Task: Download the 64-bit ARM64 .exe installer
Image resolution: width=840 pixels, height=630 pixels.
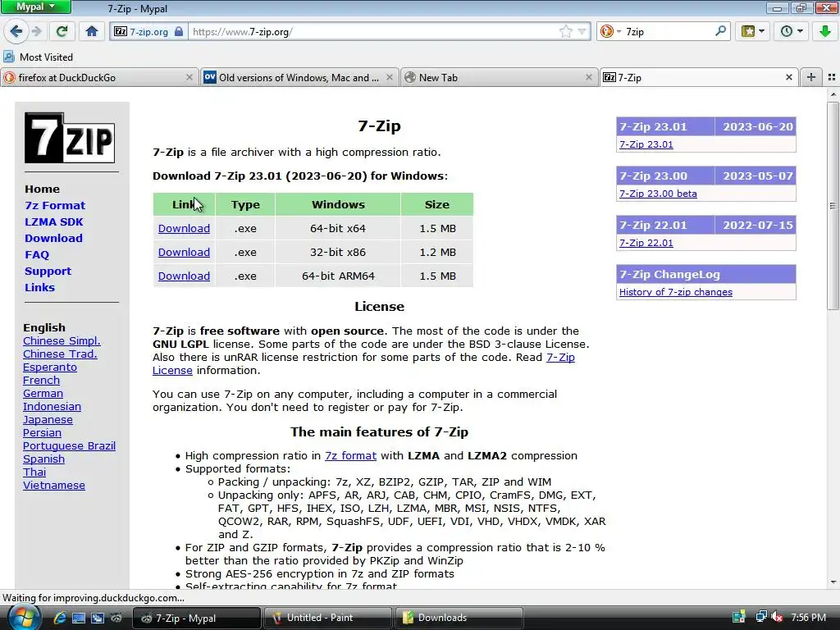Action: 184,276
